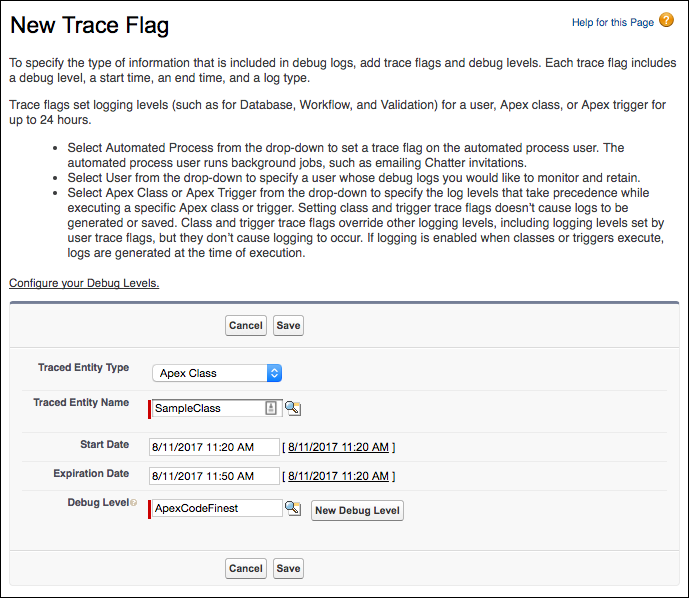This screenshot has width=689, height=598.
Task: Click the small icon inside the SampleClass field
Action: click(271, 408)
